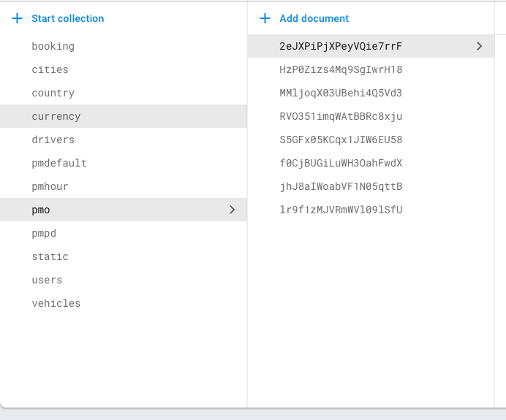
Task: Select the pmo collection label
Action: [x=41, y=210]
